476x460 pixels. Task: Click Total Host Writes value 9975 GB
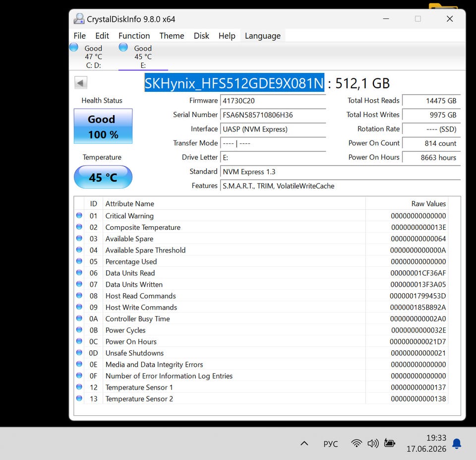431,115
